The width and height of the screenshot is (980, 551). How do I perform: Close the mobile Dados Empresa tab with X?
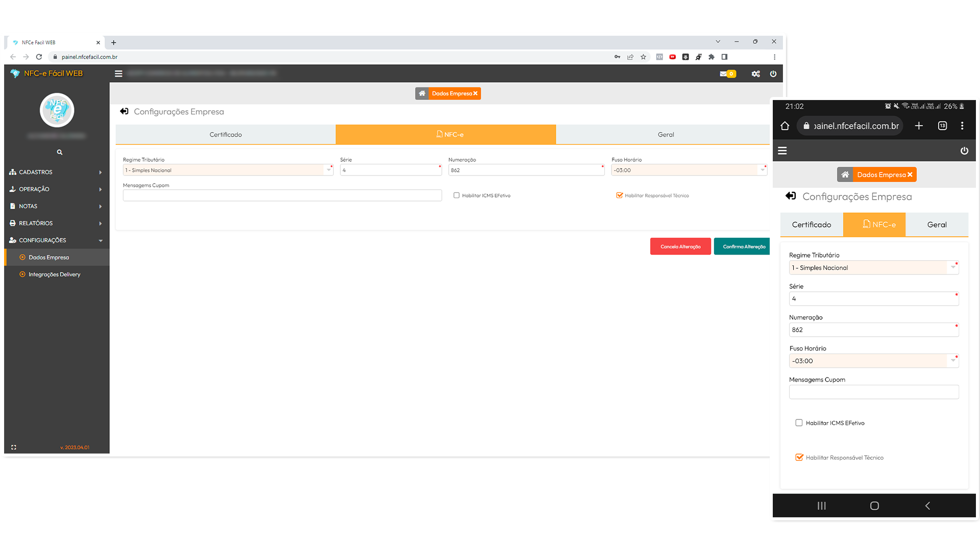[910, 174]
